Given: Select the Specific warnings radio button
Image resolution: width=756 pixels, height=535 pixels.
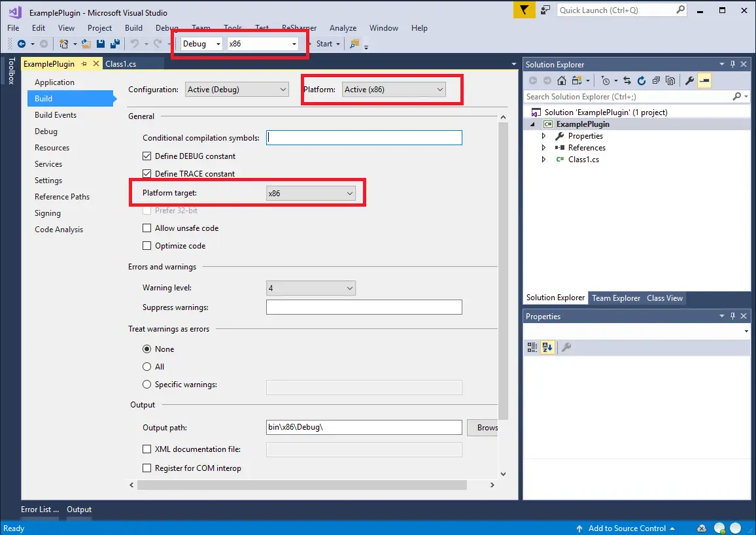Looking at the screenshot, I should [147, 385].
